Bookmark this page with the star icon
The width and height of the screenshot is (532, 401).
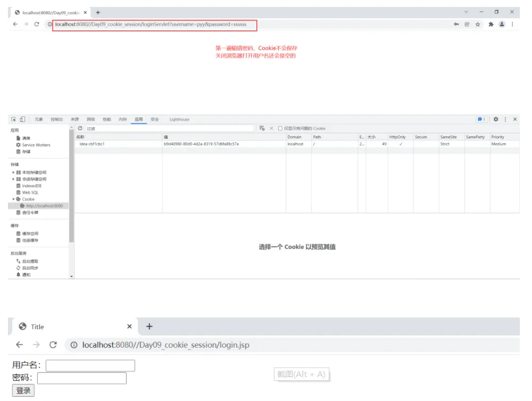pyautogui.click(x=478, y=24)
